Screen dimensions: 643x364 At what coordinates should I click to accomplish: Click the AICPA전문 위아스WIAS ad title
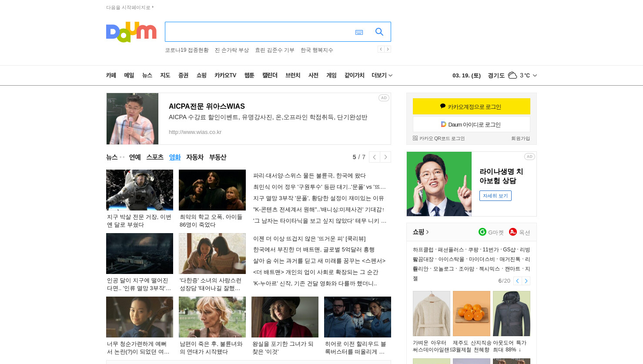[207, 106]
